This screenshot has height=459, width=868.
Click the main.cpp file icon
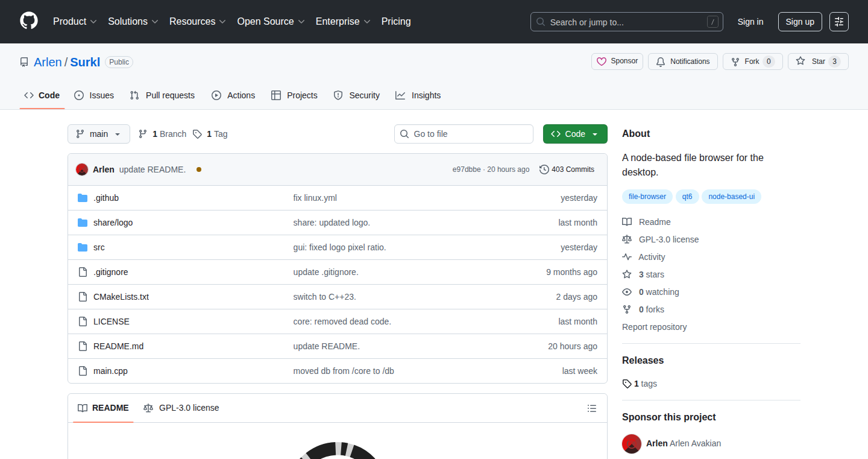83,371
